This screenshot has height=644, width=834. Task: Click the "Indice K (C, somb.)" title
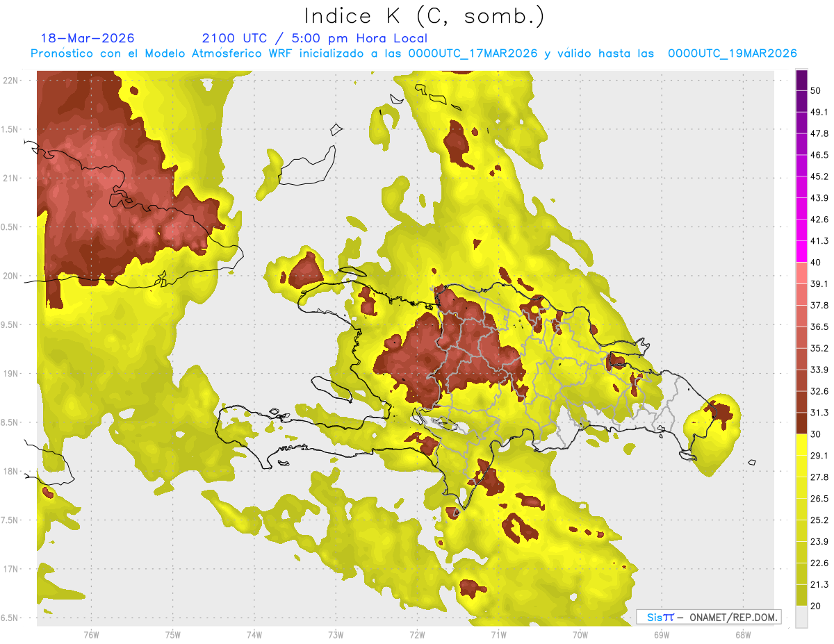[x=424, y=17]
